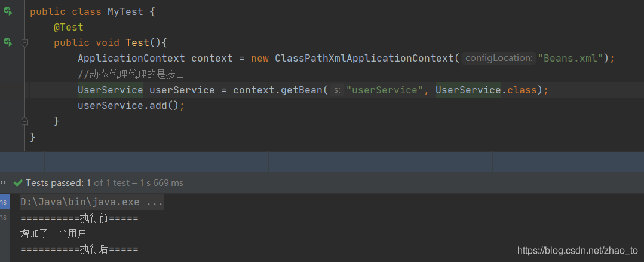Run the MyTest class via gutter icon
The height and width of the screenshot is (262, 644).
pyautogui.click(x=8, y=11)
